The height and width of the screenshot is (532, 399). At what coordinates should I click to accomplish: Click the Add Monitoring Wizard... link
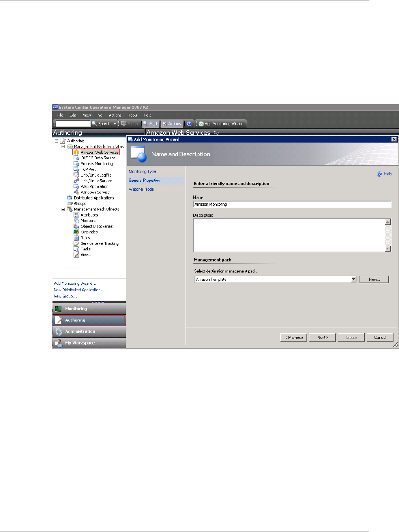click(75, 284)
